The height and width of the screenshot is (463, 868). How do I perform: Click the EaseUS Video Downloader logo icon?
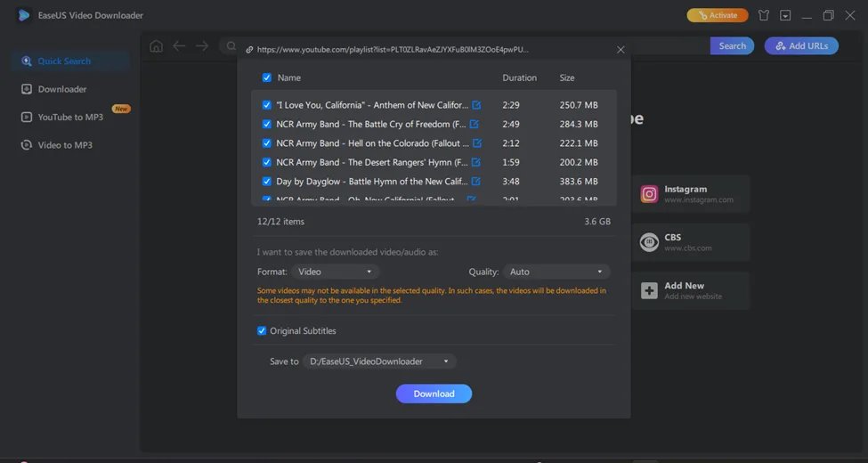[x=23, y=15]
